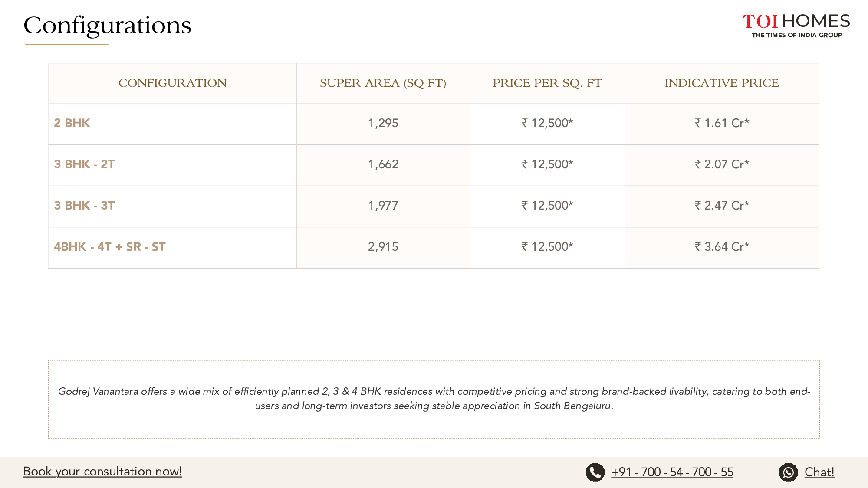The height and width of the screenshot is (488, 868).
Task: Click the 2,915 super area cell
Action: tap(383, 247)
